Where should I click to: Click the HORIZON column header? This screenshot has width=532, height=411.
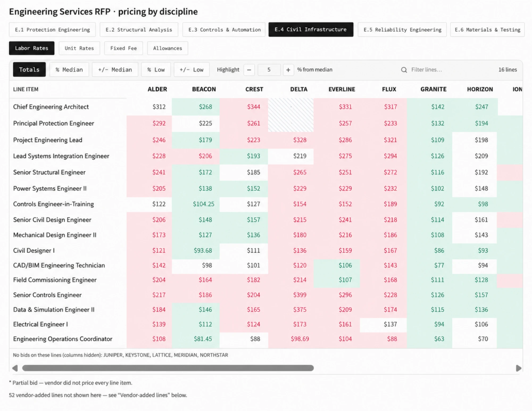[x=480, y=89]
